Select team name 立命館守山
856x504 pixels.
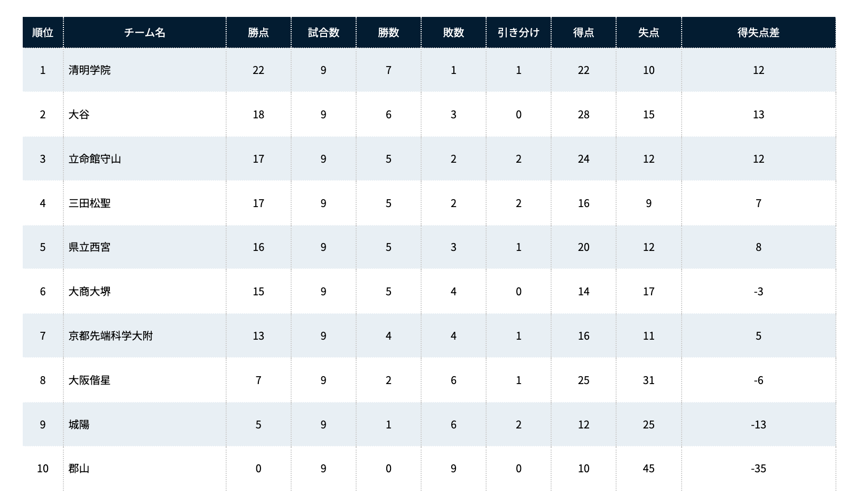(x=95, y=159)
